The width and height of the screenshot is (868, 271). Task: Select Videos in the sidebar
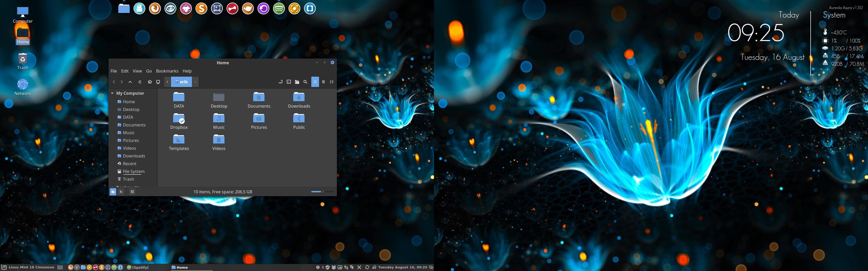pyautogui.click(x=127, y=148)
